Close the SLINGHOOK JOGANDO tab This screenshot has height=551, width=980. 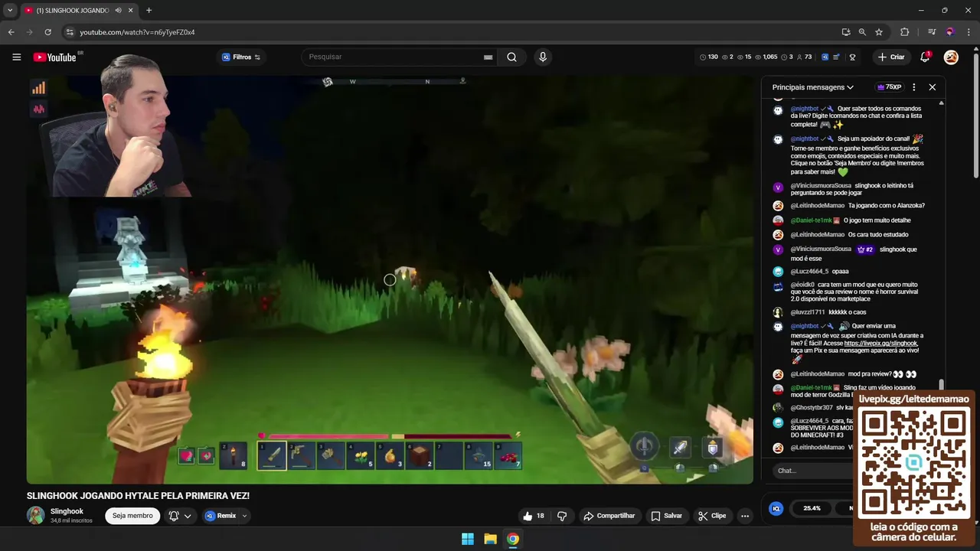[x=131, y=11]
